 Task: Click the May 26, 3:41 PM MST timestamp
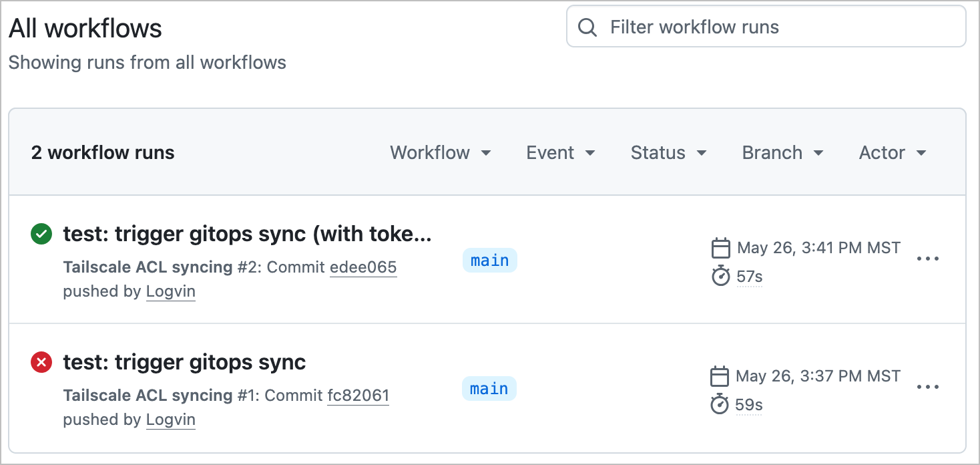[819, 249]
